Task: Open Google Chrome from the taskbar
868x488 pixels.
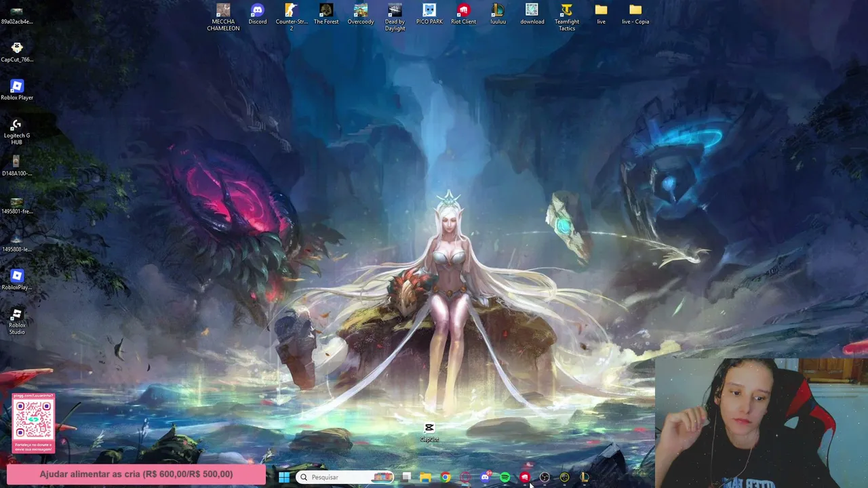Action: click(x=446, y=477)
